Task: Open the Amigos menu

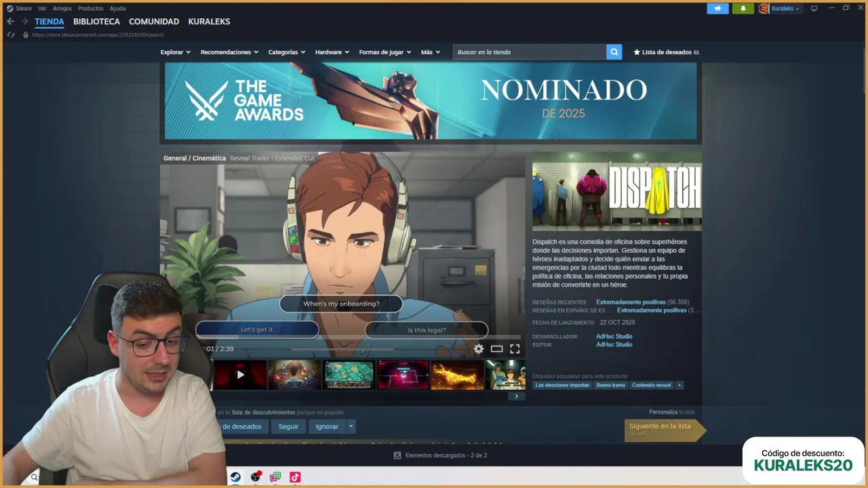Action: [62, 8]
